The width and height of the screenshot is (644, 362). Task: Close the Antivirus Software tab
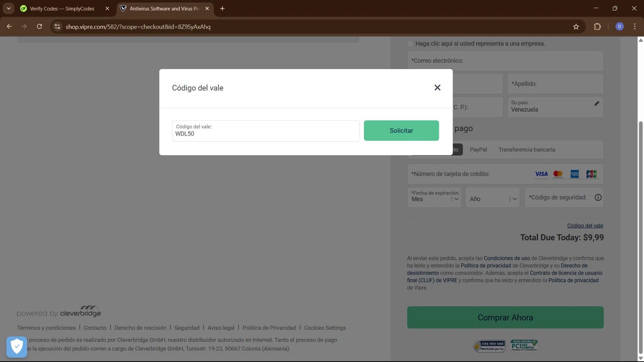click(x=207, y=9)
